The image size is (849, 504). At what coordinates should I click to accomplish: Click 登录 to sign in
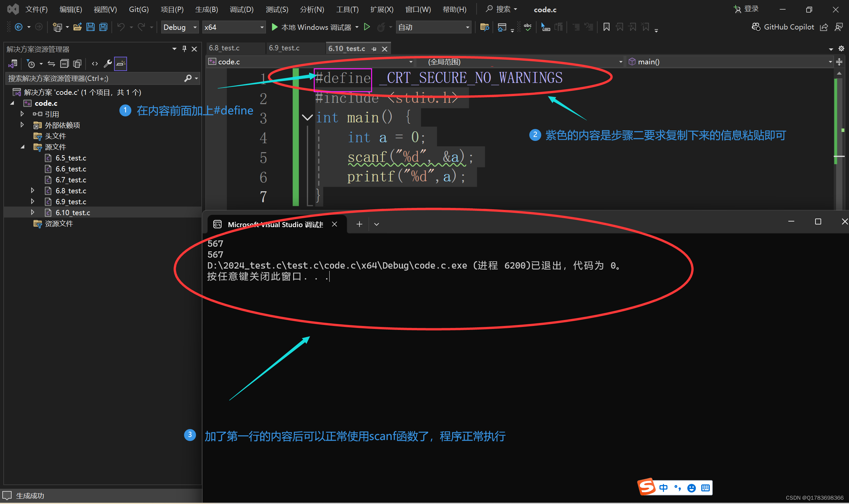click(746, 9)
